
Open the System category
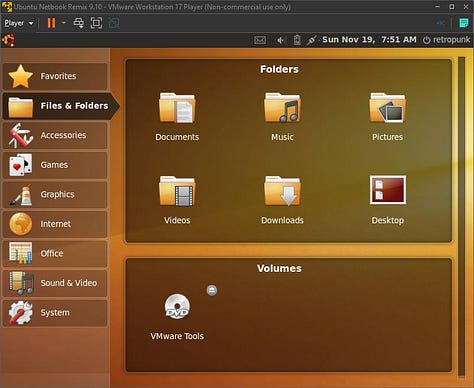pos(55,313)
